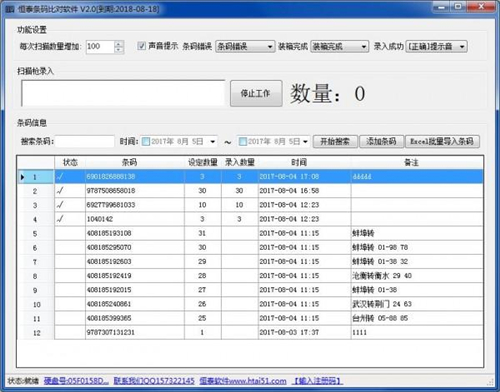Viewport: 500px width, 392px height.
Task: Focus the 搜索条码 input field
Action: pyautogui.click(x=85, y=142)
